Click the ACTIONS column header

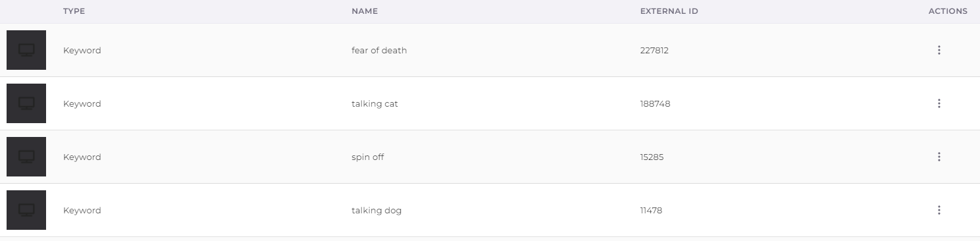coord(948,11)
